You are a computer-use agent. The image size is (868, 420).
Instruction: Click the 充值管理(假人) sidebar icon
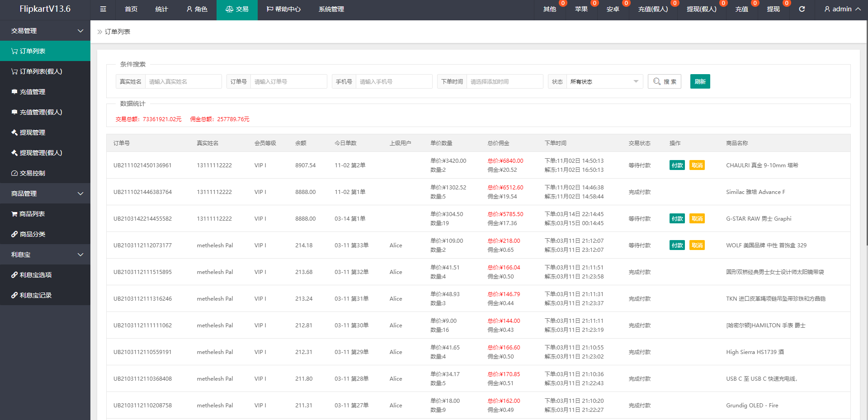[14, 112]
